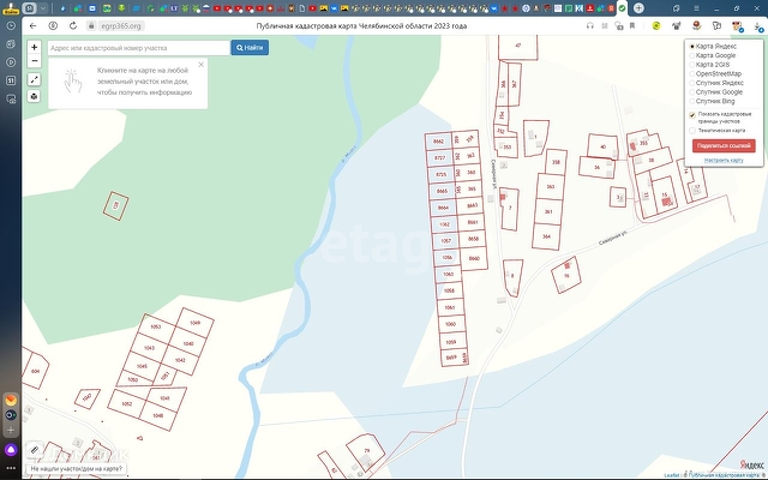Enable Тематическая карта checkbox

pyautogui.click(x=693, y=130)
